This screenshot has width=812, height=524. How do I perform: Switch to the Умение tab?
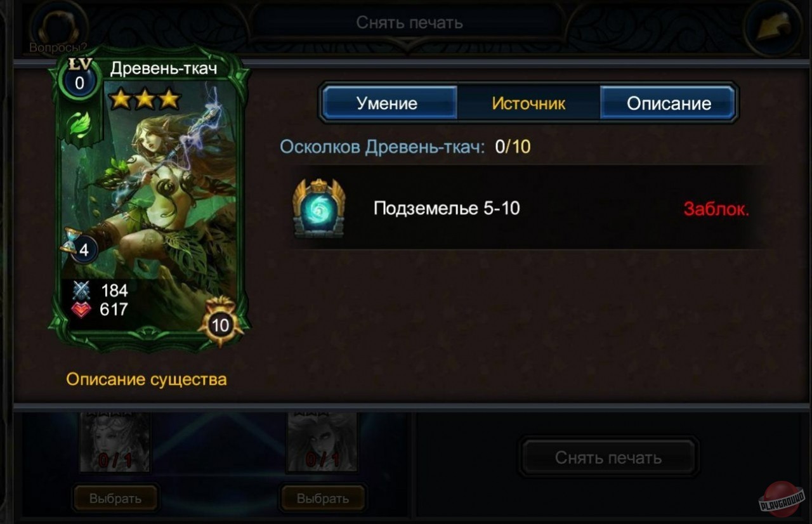point(387,103)
